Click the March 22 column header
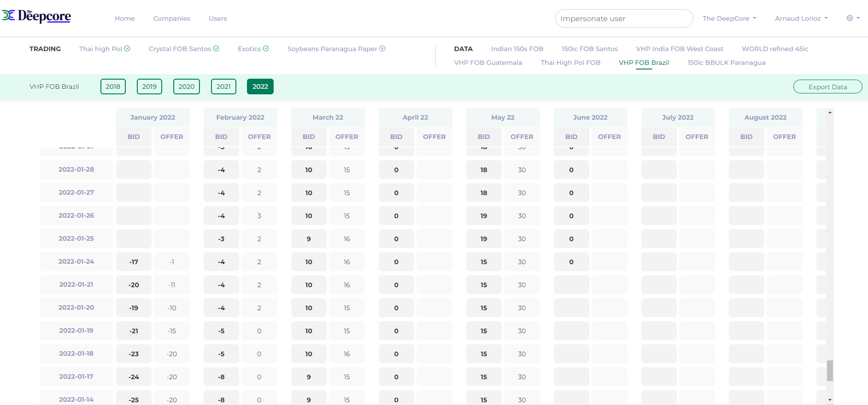The height and width of the screenshot is (405, 868). [x=328, y=117]
